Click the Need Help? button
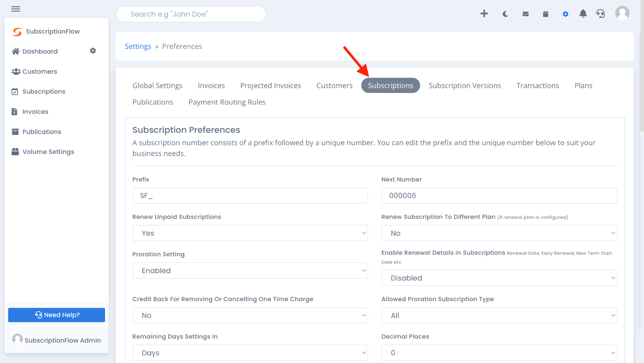644x363 pixels. (56, 315)
